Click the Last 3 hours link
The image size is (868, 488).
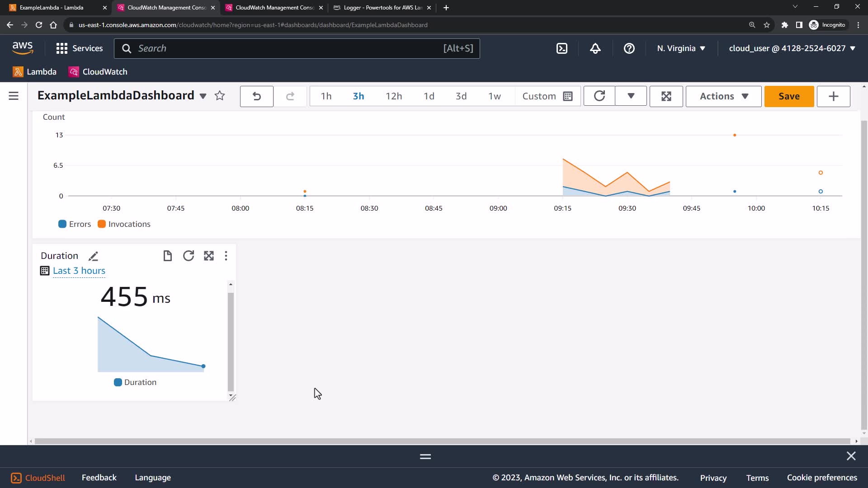tap(79, 271)
